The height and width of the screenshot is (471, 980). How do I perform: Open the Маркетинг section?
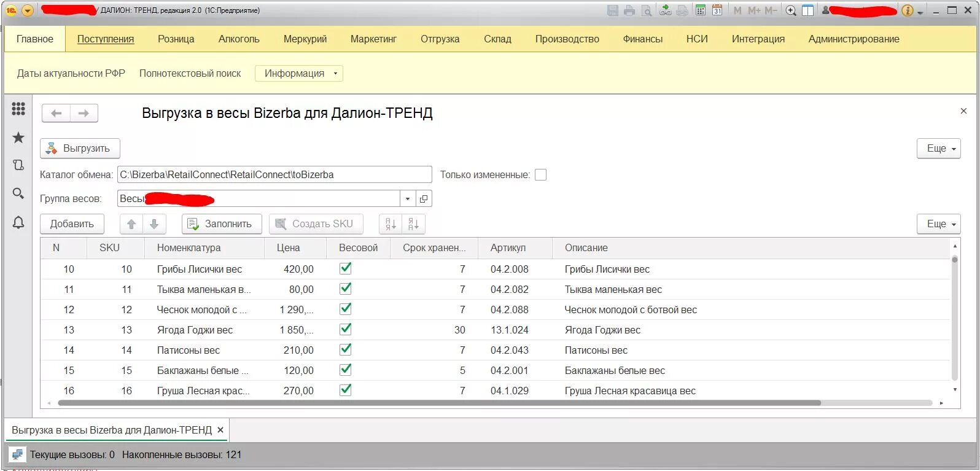373,39
